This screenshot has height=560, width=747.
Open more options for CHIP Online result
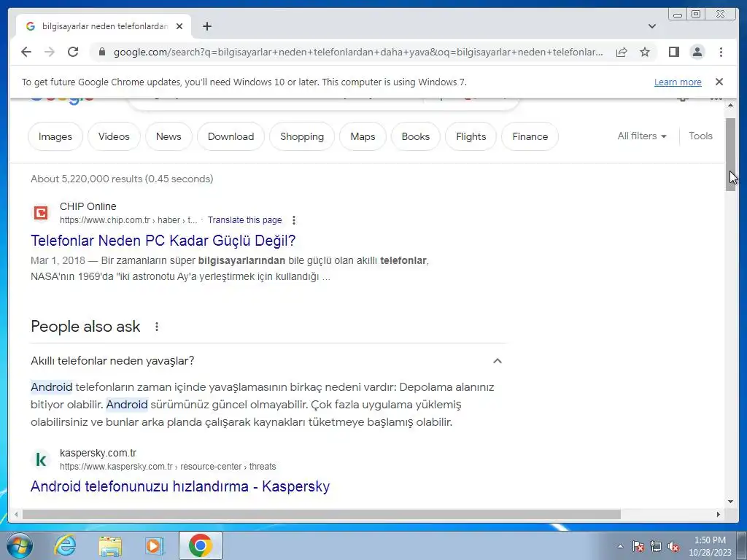coord(294,220)
